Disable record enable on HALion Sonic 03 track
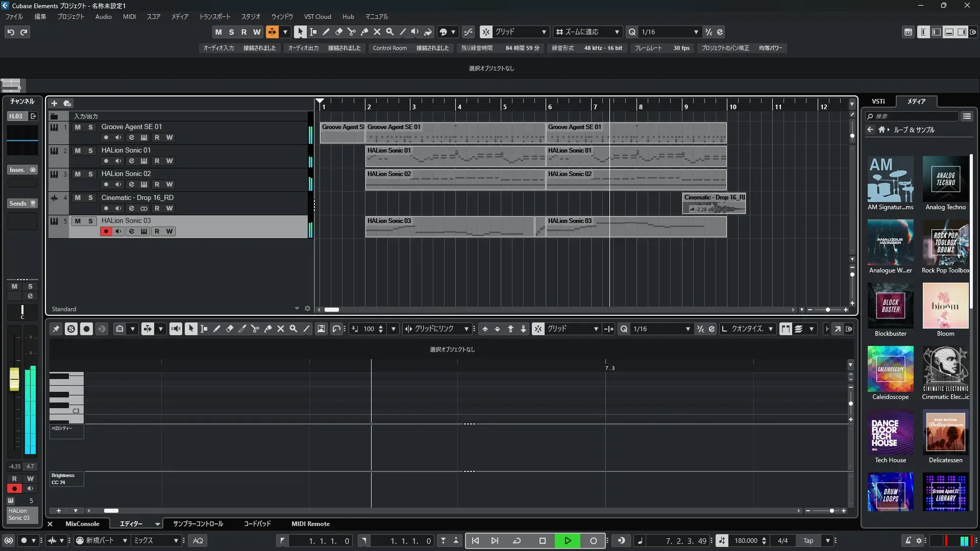 [x=106, y=231]
